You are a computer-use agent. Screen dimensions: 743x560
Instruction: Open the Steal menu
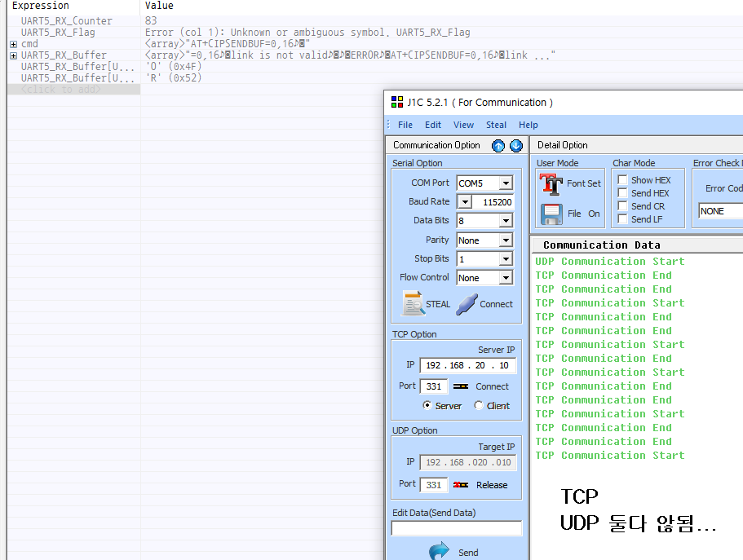(496, 125)
